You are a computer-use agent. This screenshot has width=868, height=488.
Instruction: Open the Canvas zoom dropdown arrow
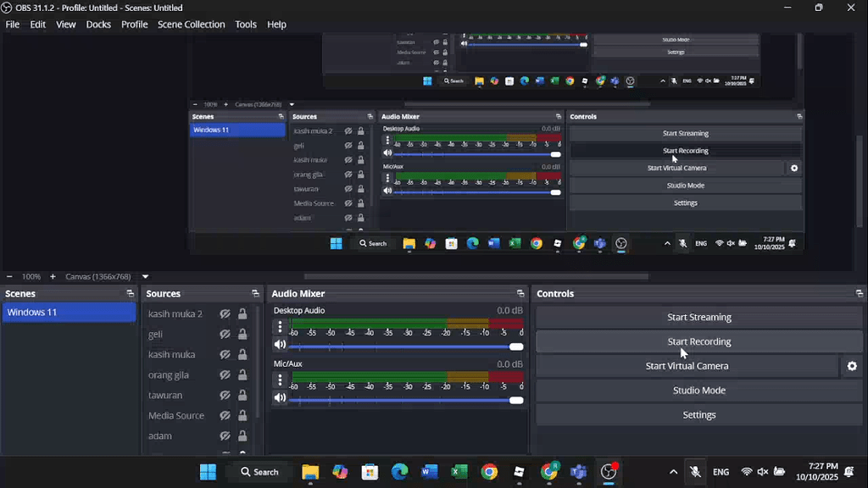(145, 277)
